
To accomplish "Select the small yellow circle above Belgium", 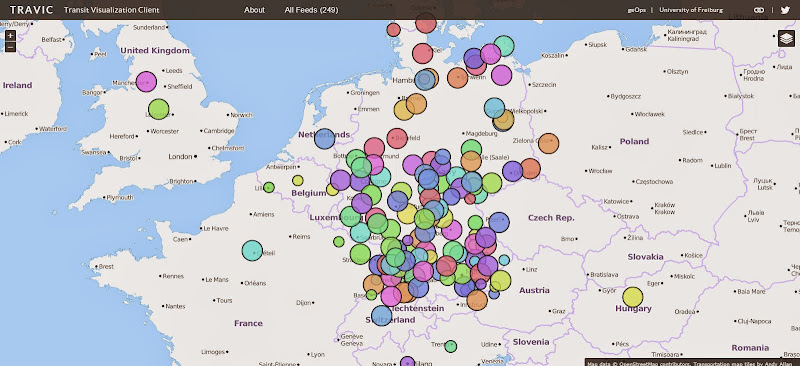I will click(298, 180).
